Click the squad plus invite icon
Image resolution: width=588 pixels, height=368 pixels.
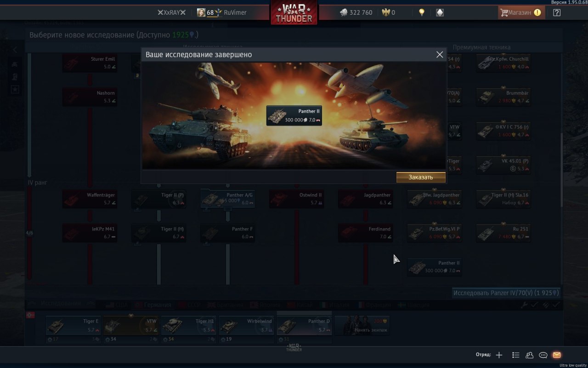click(x=499, y=355)
